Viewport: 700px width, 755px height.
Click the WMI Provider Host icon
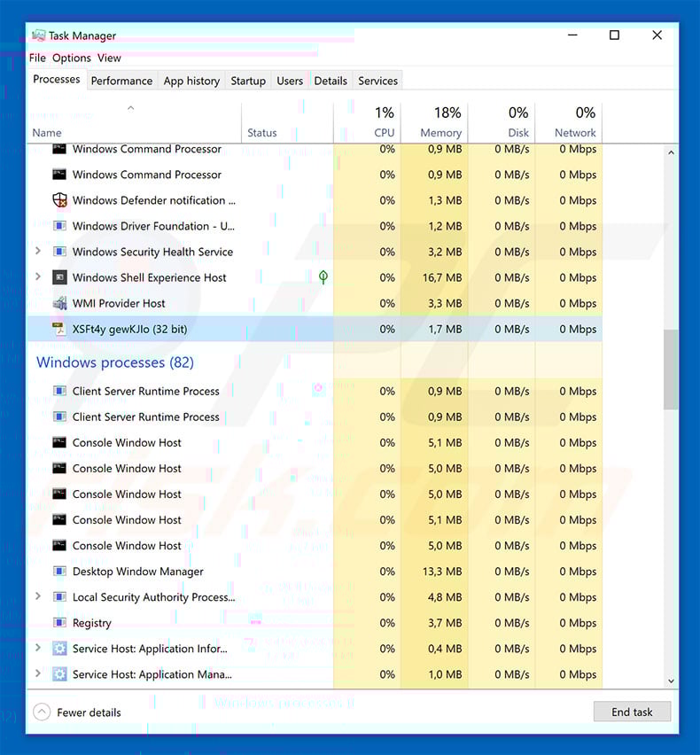tap(59, 303)
